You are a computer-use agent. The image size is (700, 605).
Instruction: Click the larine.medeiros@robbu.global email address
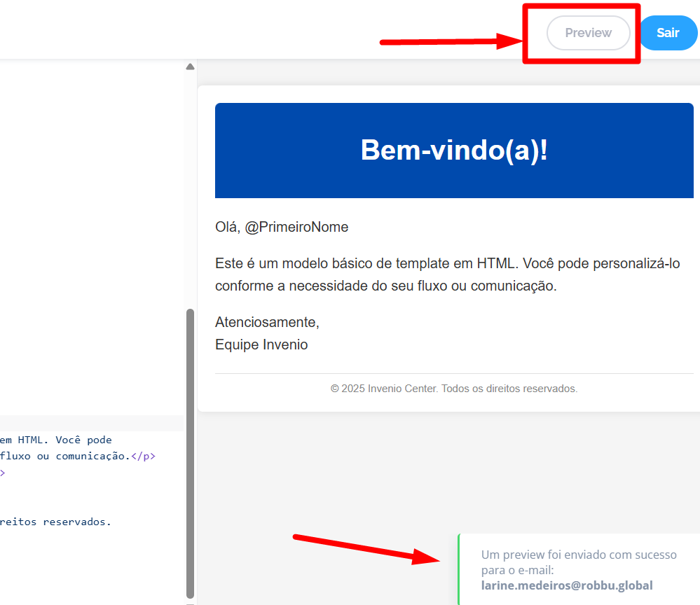(567, 585)
